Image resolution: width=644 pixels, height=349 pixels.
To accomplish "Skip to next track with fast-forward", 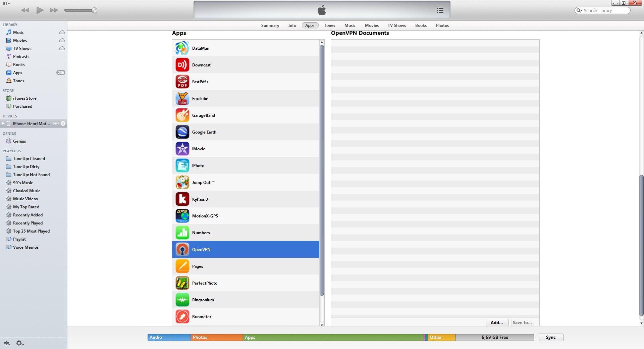I will tap(54, 10).
